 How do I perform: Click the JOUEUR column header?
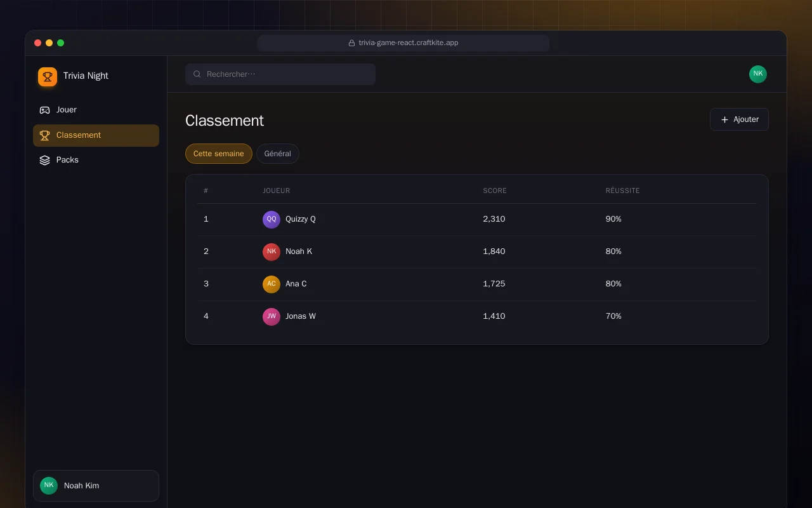(277, 190)
